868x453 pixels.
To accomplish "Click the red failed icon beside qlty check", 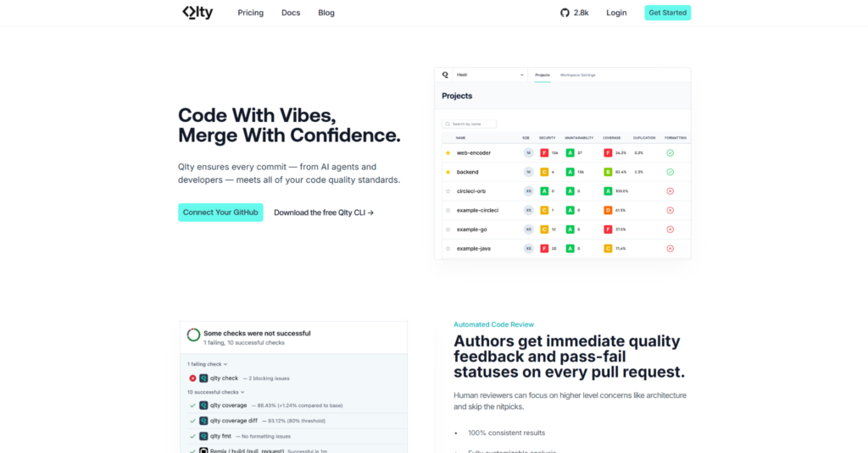I will pyautogui.click(x=192, y=378).
